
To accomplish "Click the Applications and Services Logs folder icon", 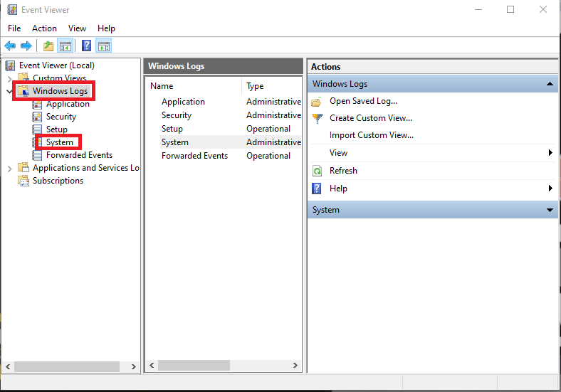I will (23, 167).
